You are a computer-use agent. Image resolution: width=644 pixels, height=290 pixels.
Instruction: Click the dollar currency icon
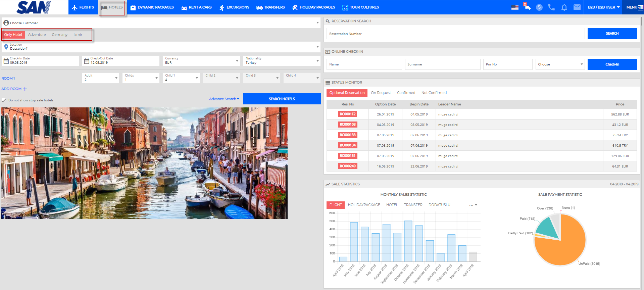tap(539, 7)
